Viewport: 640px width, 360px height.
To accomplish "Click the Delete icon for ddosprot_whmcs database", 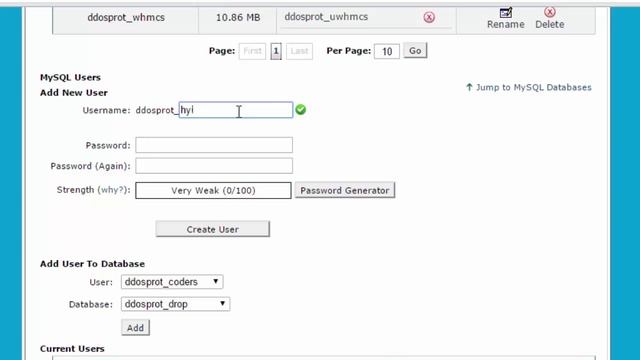I will [x=550, y=12].
